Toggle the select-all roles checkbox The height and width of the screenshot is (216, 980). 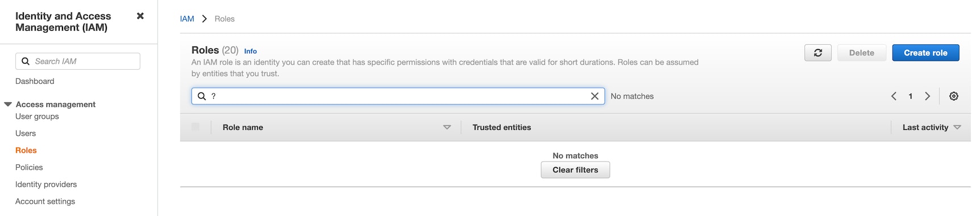pyautogui.click(x=195, y=127)
